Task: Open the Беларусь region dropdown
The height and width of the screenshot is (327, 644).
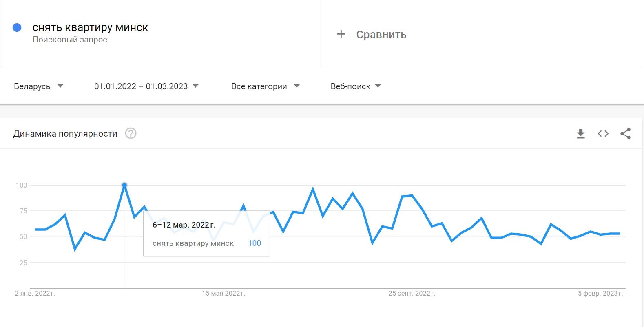Action: (x=38, y=86)
